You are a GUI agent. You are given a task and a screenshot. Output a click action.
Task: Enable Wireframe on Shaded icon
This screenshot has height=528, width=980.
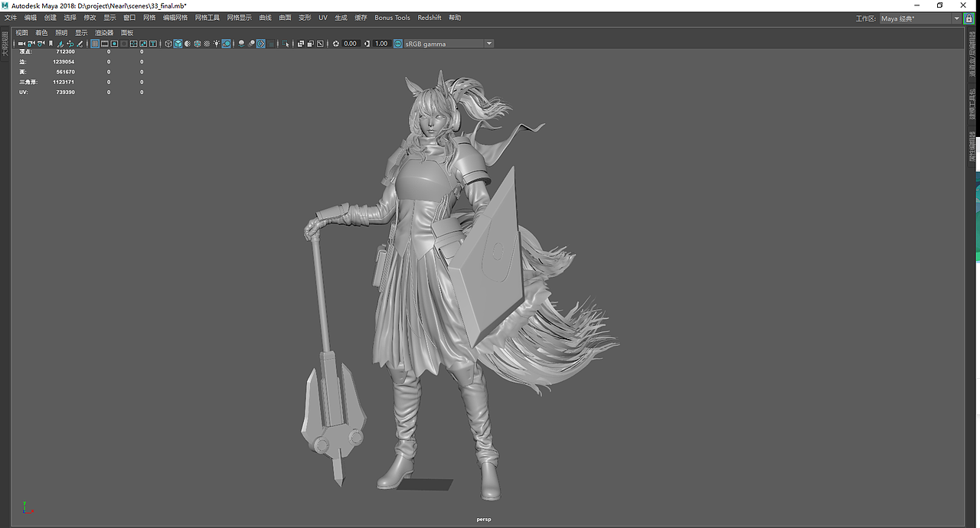(197, 44)
